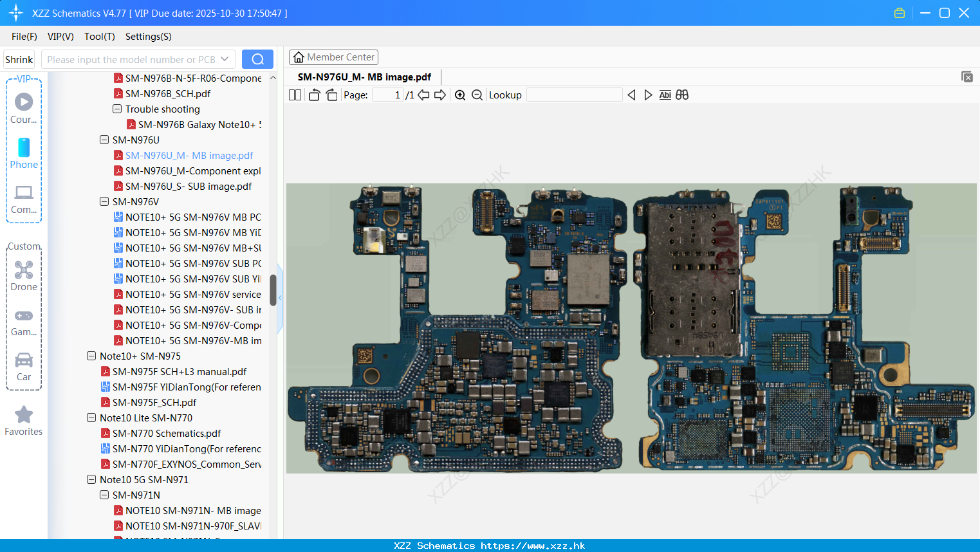The image size is (980, 552).
Task: Rotate the page counterclockwise
Action: point(314,95)
